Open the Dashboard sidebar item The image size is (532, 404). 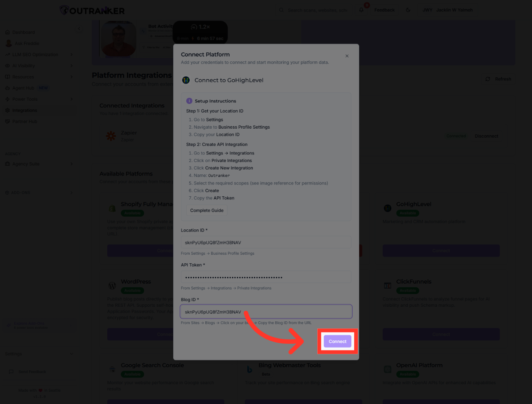tap(23, 32)
